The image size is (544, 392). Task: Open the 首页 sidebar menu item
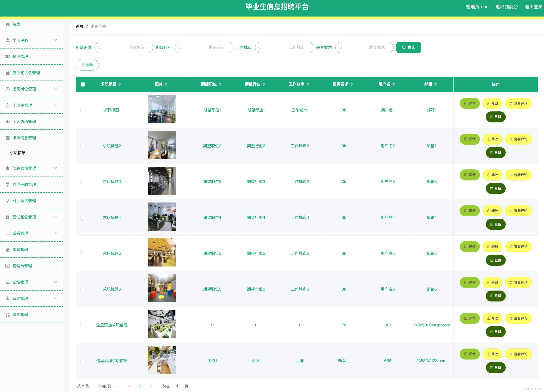point(31,24)
